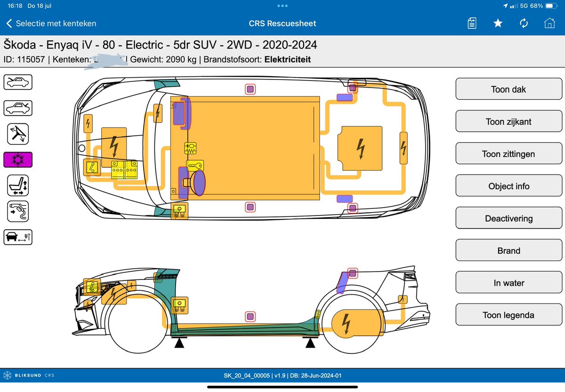Select the rear electric motor in top view
This screenshot has width=565, height=392.
[361, 149]
